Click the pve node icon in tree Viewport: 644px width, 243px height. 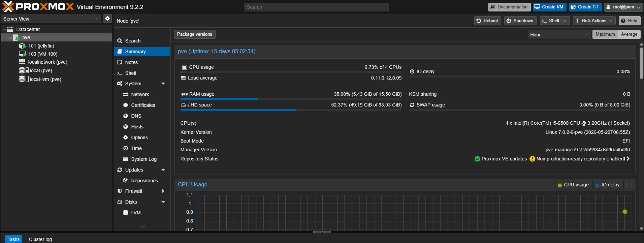[16, 37]
